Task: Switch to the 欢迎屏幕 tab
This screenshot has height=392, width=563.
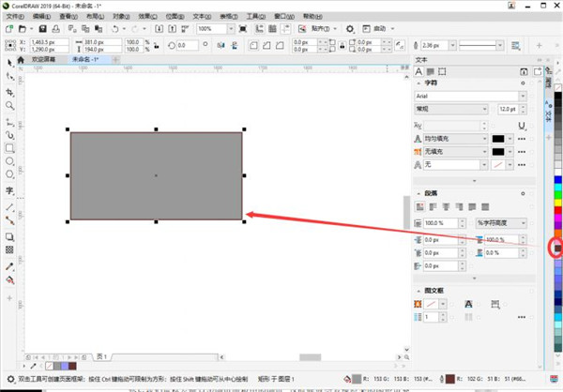Action: point(46,58)
